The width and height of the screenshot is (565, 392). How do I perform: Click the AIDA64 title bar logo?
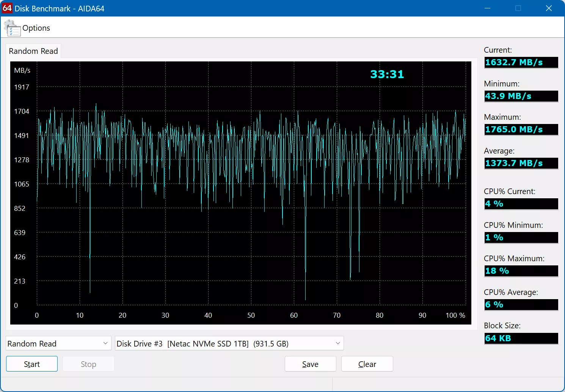point(7,8)
